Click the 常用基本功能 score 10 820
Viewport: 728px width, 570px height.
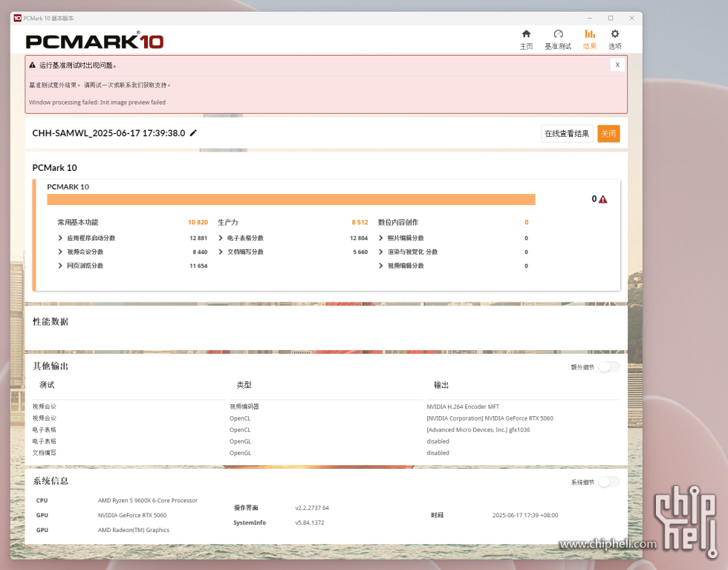pos(198,222)
